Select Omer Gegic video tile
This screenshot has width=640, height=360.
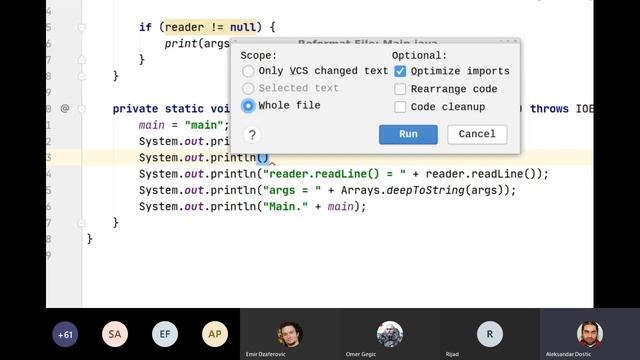tap(390, 334)
